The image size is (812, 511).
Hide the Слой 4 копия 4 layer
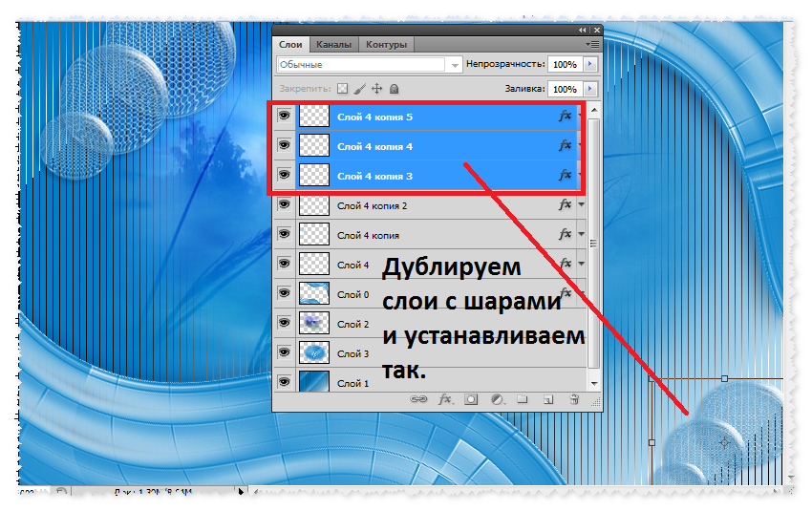[x=284, y=145]
